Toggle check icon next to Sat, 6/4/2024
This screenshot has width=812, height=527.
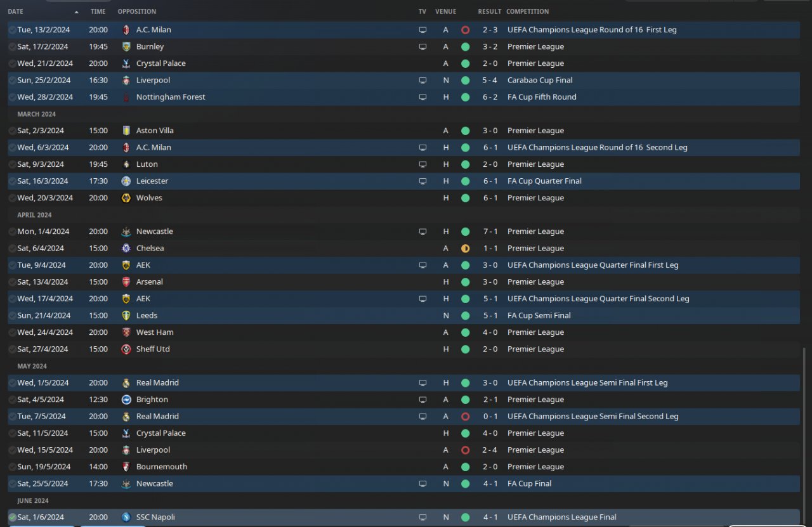pyautogui.click(x=12, y=249)
